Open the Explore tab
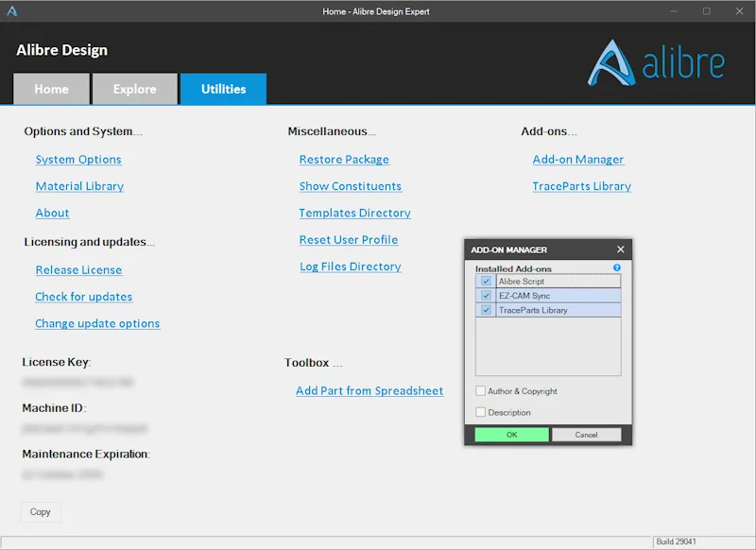The image size is (756, 550). [x=135, y=89]
